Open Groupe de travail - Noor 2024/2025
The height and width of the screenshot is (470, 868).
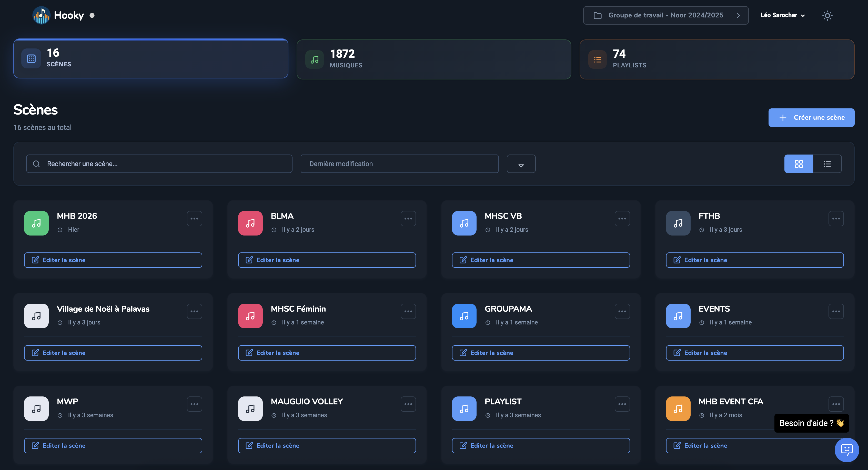point(665,15)
